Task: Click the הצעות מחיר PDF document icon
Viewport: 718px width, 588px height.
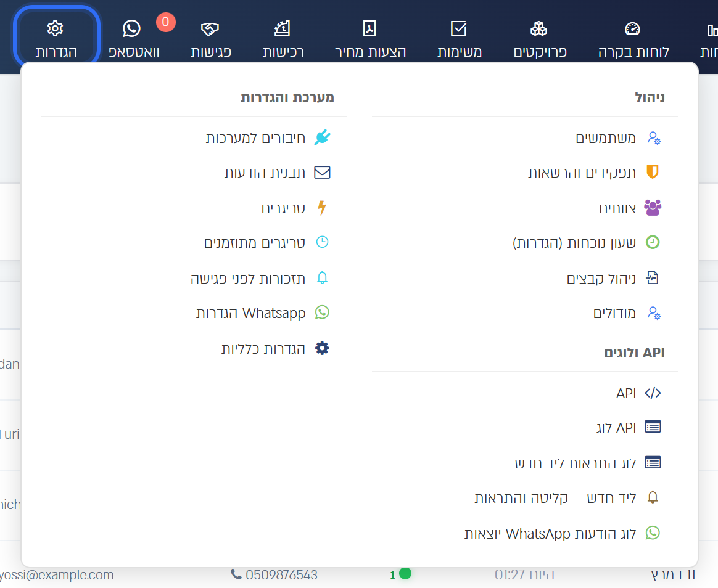Action: pos(369,28)
